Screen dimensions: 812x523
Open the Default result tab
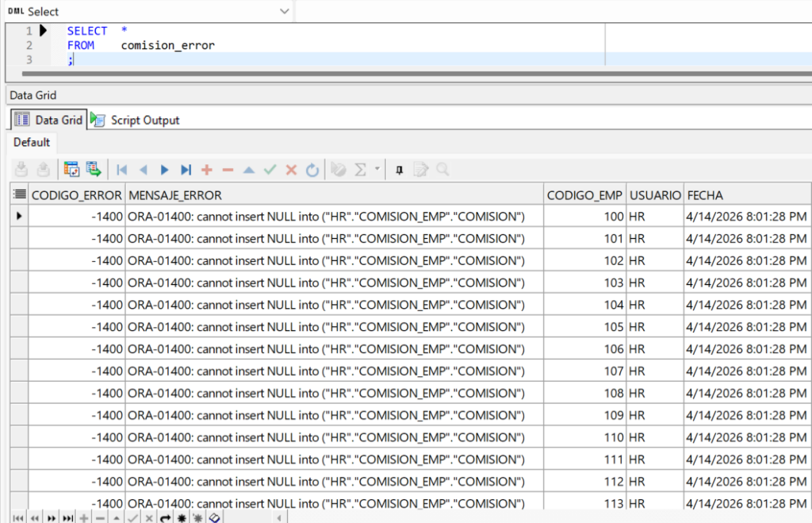coord(32,142)
